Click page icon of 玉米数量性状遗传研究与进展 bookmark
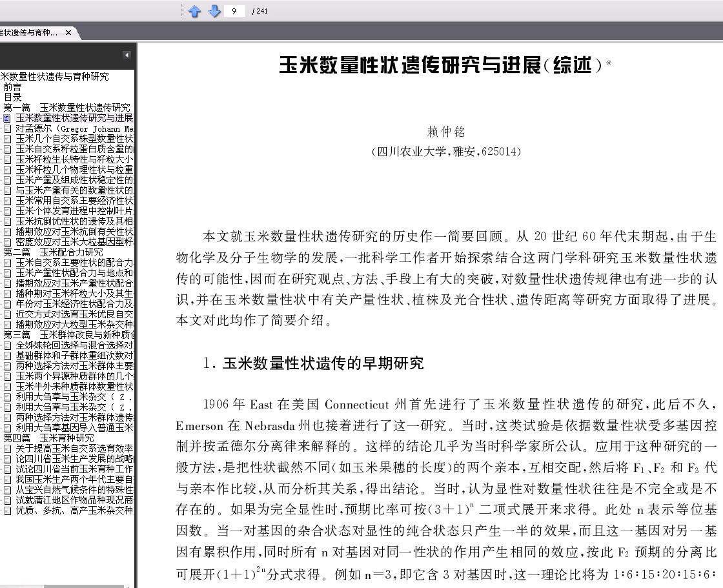The height and width of the screenshot is (588, 723). (7, 119)
